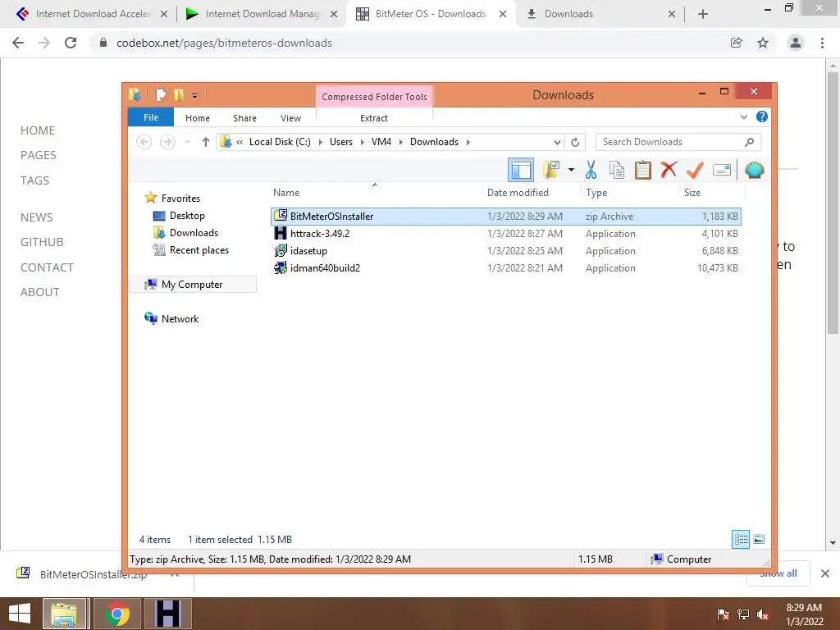Viewport: 840px width, 630px height.
Task: Open HTTrack from the taskbar
Action: (x=167, y=614)
